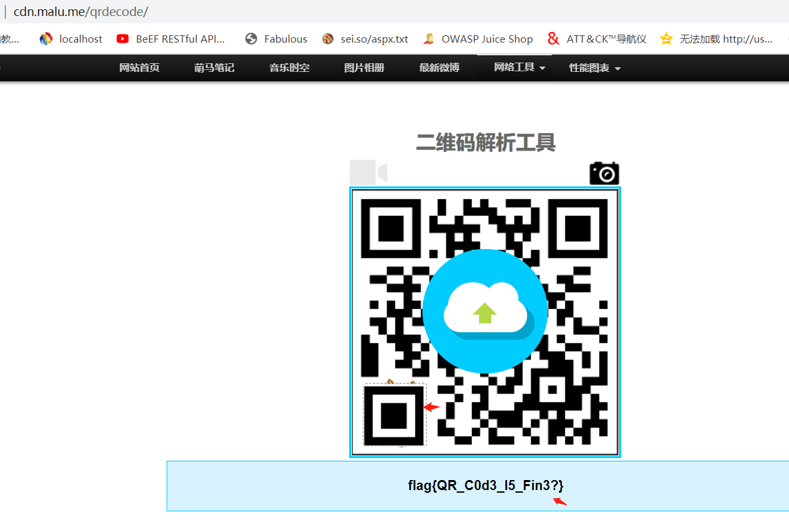Expand the 性能图表 dropdown menu
789x532 pixels.
click(x=595, y=68)
